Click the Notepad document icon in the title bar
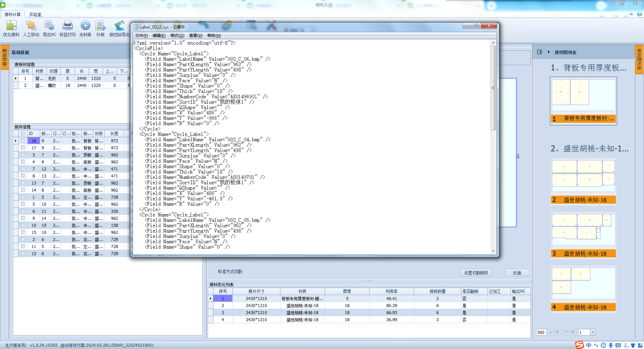 tap(136, 27)
